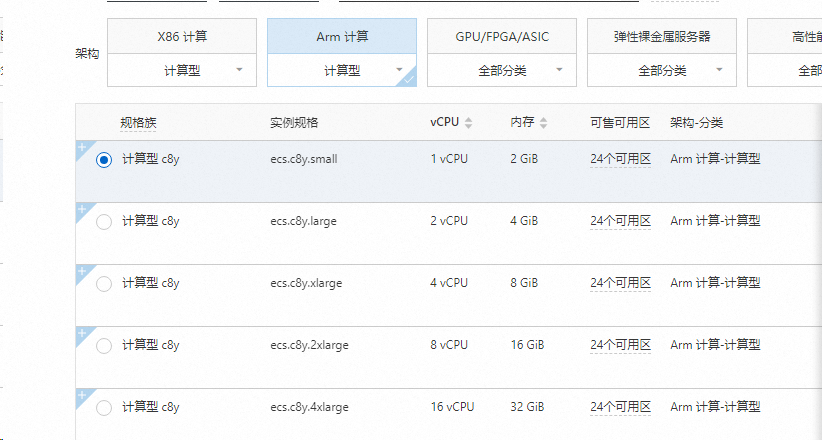
Task: Expand the ecs.c8y.xlarge row plus corner
Action: [81, 271]
